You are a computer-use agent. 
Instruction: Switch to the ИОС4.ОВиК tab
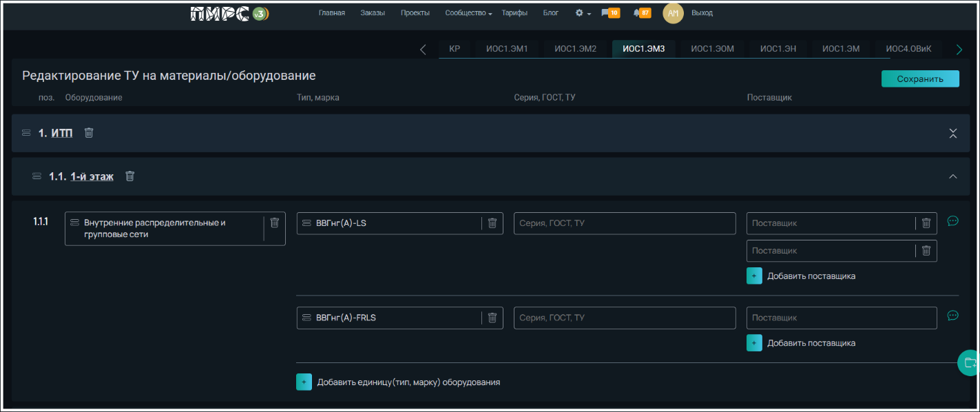[x=908, y=49]
